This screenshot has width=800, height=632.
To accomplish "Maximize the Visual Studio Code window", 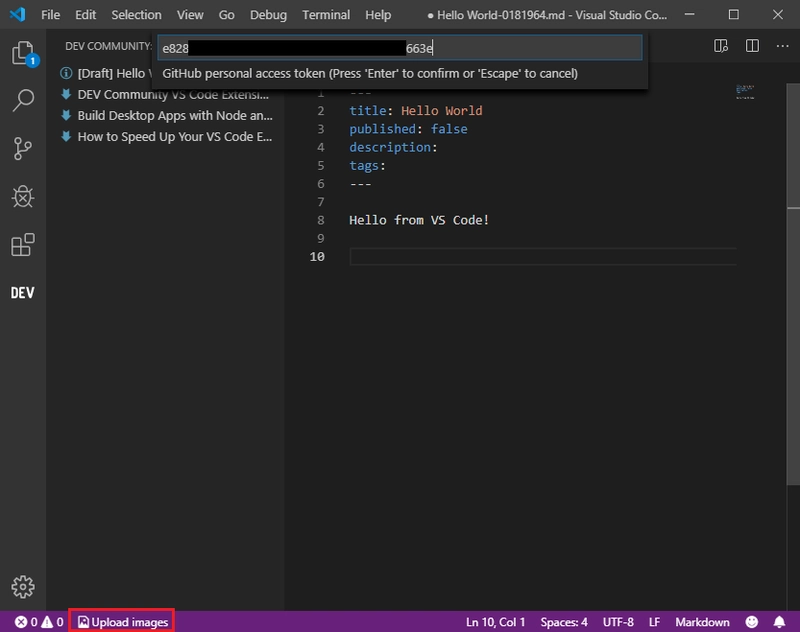I will coord(734,14).
